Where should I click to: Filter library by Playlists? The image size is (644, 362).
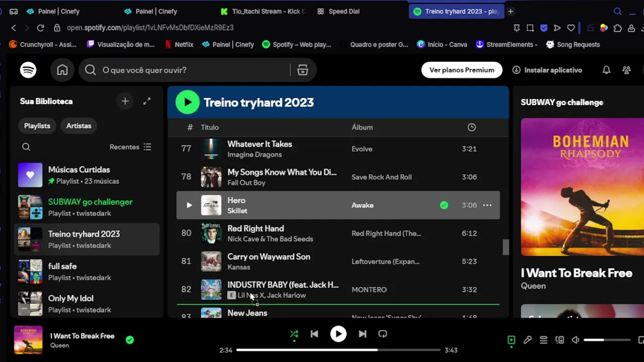[37, 126]
